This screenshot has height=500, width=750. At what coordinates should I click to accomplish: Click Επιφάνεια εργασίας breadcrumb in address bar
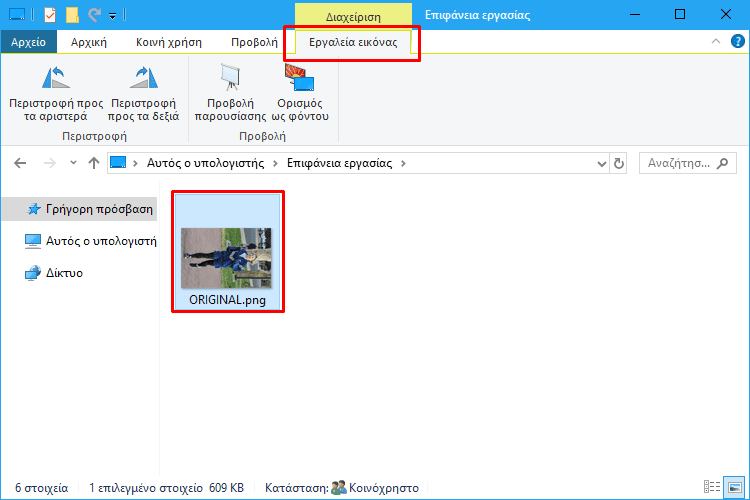tap(339, 163)
